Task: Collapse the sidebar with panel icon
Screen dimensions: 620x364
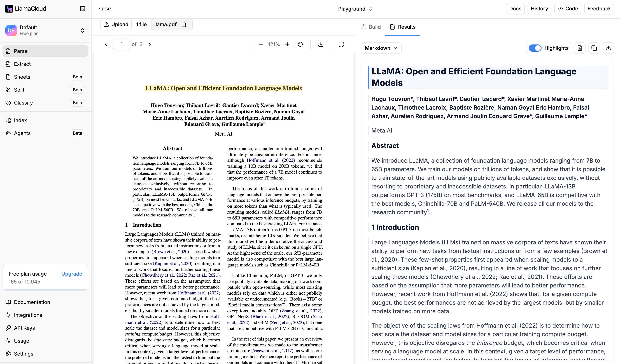Action: pyautogui.click(x=82, y=9)
